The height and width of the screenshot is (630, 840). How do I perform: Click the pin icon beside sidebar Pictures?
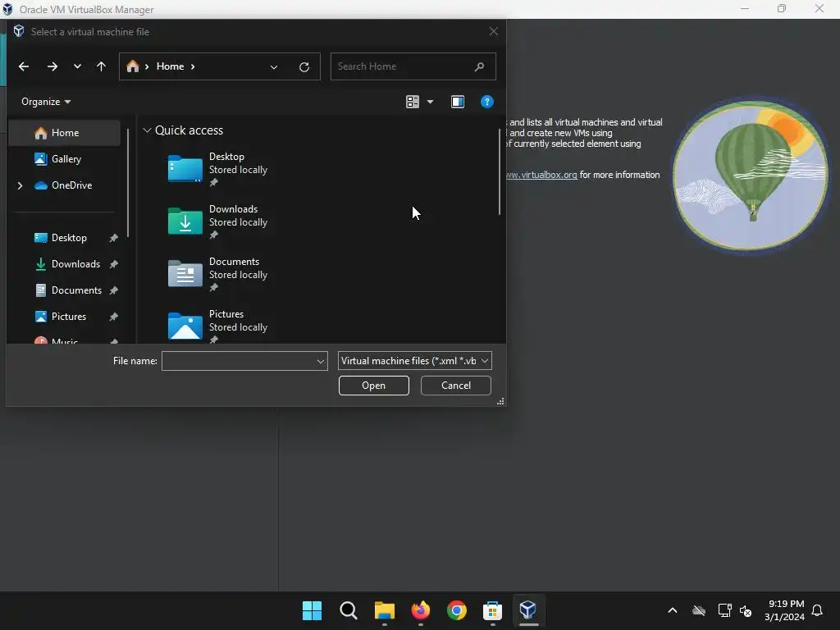113,317
